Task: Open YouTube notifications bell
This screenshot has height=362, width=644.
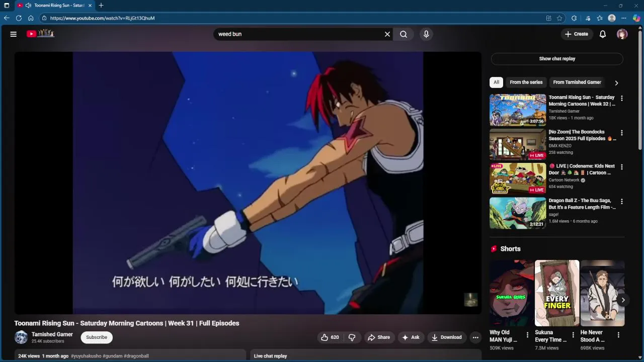Action: 603,34
